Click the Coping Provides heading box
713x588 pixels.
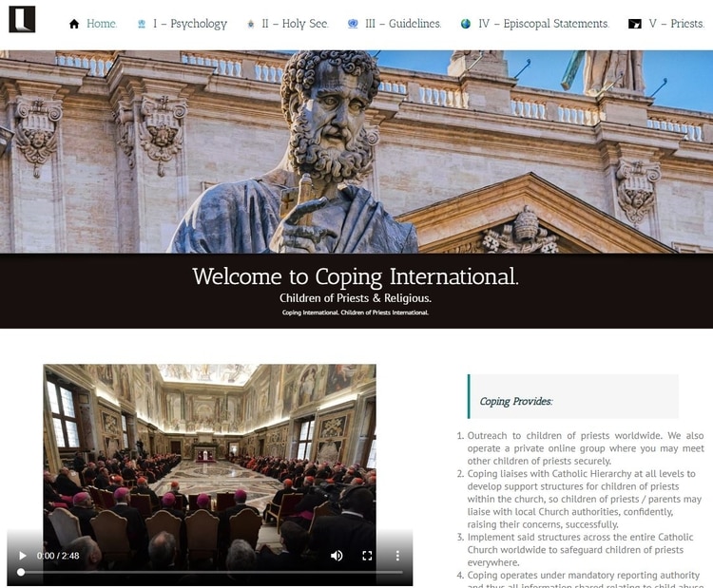pyautogui.click(x=573, y=396)
